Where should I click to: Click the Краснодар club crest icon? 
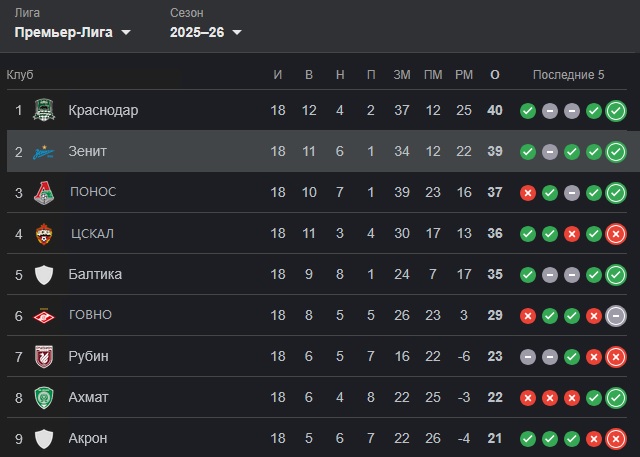[x=43, y=110]
